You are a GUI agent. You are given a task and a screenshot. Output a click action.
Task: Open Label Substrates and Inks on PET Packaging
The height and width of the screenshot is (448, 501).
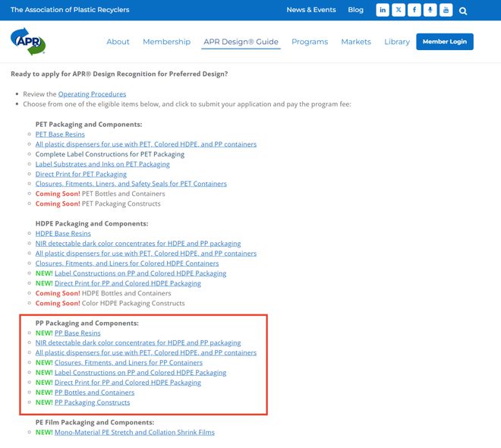102,164
